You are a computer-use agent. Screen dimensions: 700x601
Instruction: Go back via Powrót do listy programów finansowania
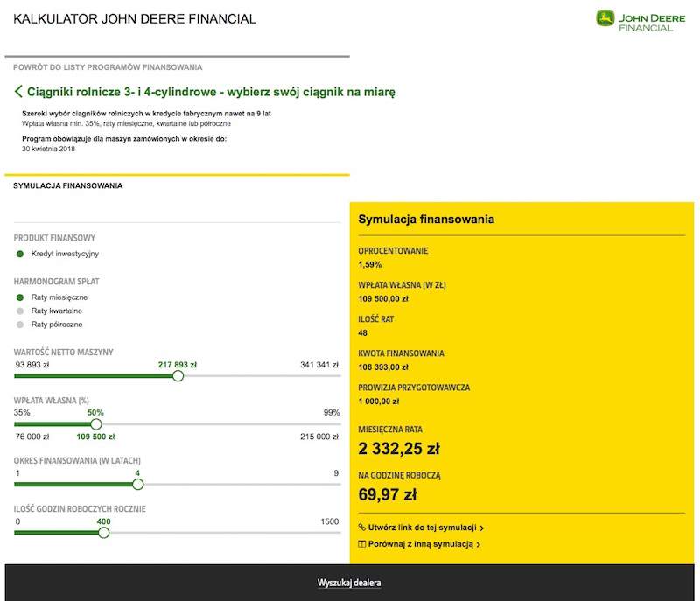tap(108, 67)
